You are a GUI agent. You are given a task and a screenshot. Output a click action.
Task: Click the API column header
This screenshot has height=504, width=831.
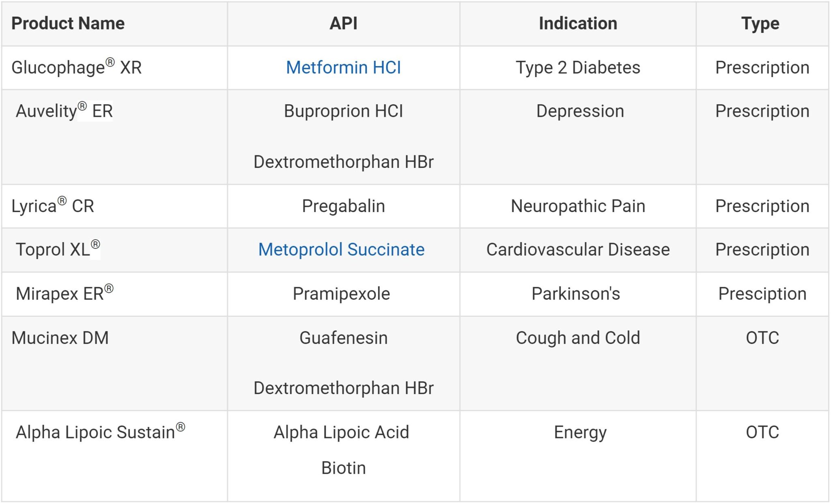coord(343,24)
